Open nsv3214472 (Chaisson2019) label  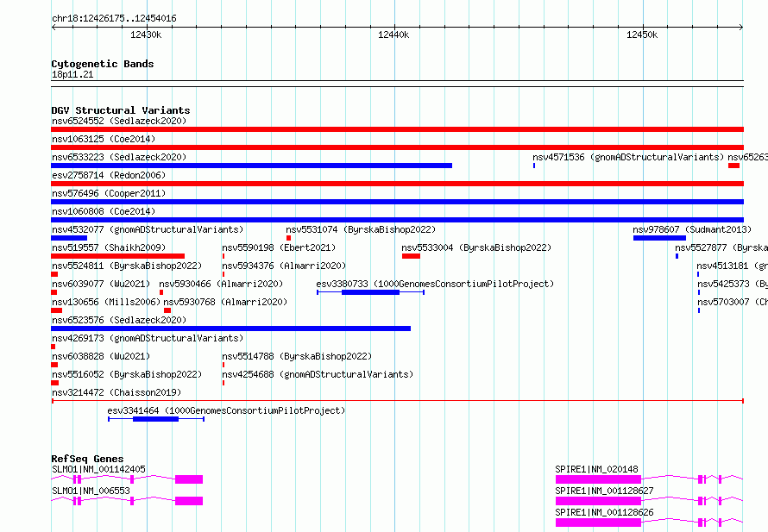click(116, 392)
